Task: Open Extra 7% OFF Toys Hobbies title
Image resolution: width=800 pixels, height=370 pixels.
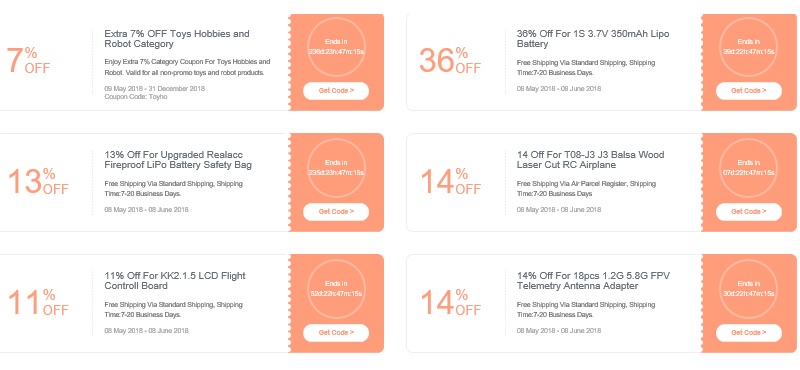Action: [177, 39]
